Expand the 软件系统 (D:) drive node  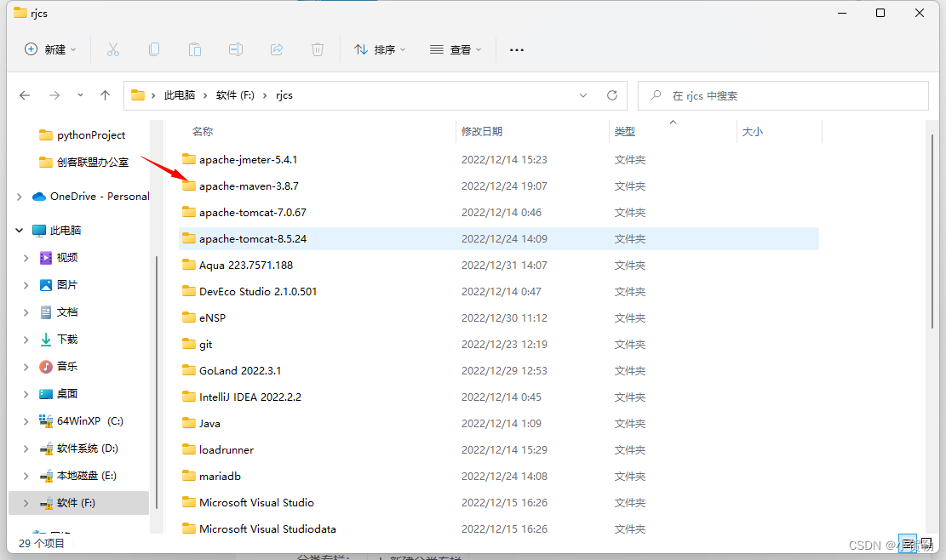tap(26, 449)
